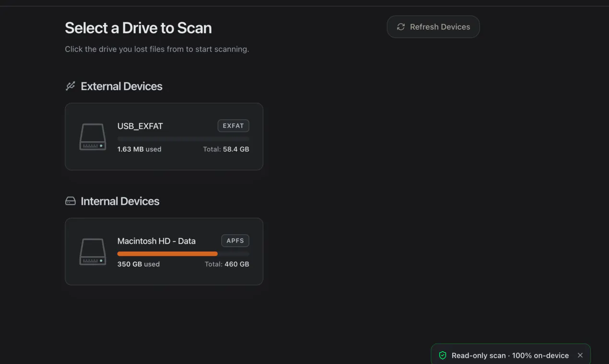Click the External Devices heading
The height and width of the screenshot is (364, 609).
coord(121,86)
